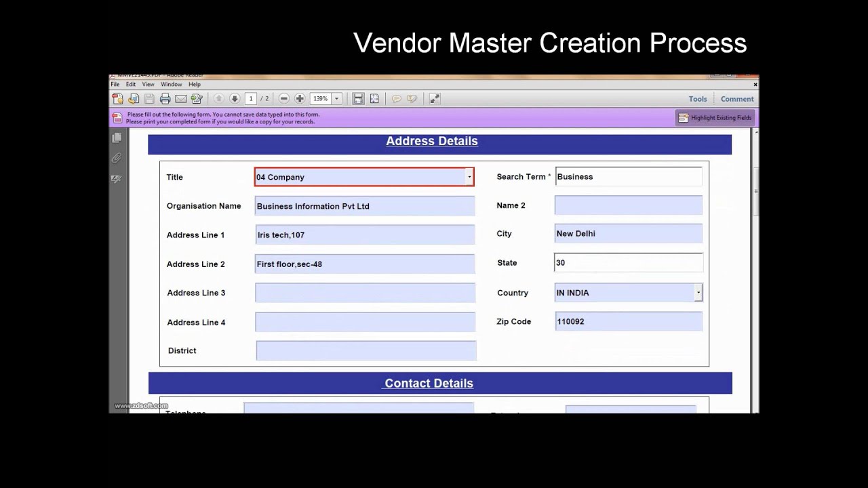The image size is (868, 488).
Task: Click the Highlight Existing Fields button
Action: (x=715, y=118)
